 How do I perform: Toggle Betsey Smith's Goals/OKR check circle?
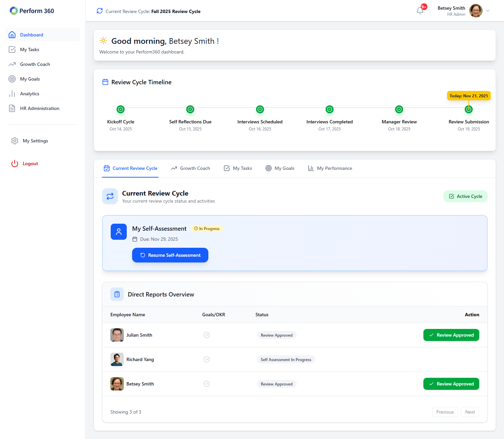point(207,384)
